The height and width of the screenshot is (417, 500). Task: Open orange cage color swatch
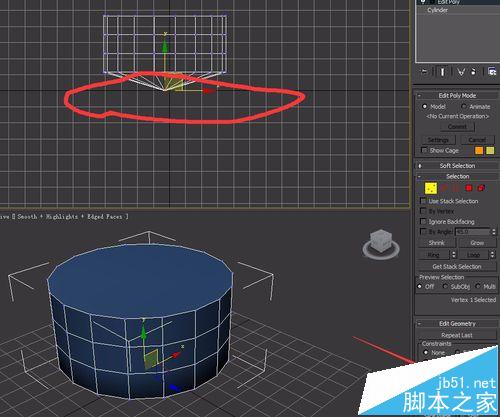(x=479, y=151)
